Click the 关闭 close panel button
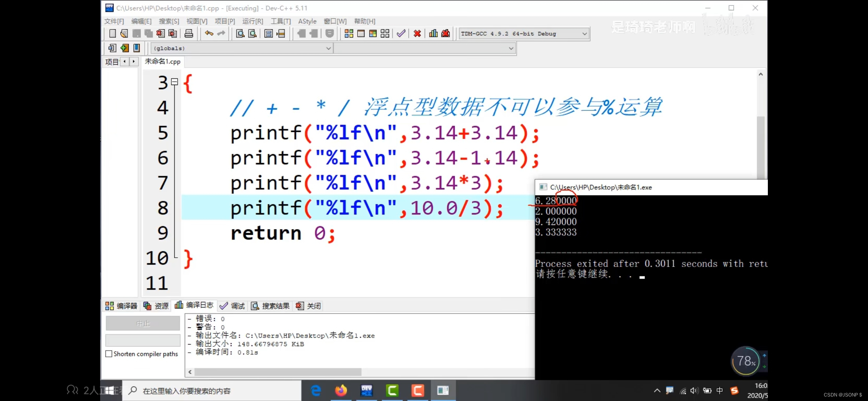Screen dimensions: 868x401 pyautogui.click(x=309, y=306)
